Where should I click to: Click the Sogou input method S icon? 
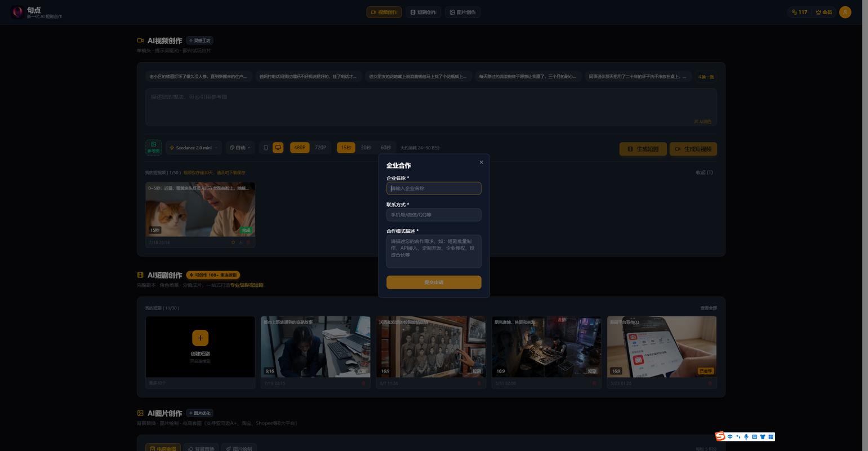coord(720,436)
